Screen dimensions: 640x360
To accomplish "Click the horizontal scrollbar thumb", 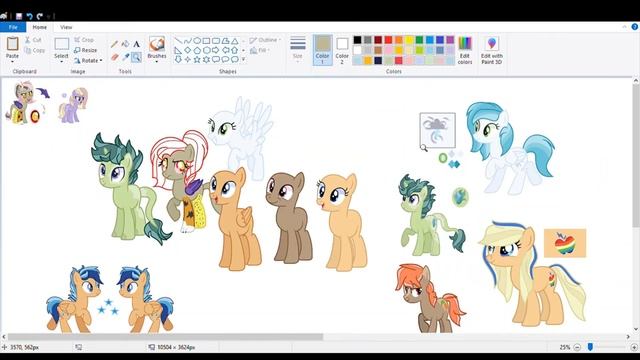I will pos(165,337).
